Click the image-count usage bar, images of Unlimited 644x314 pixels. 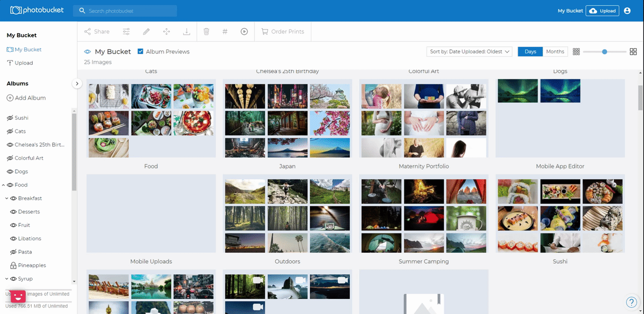pyautogui.click(x=39, y=290)
